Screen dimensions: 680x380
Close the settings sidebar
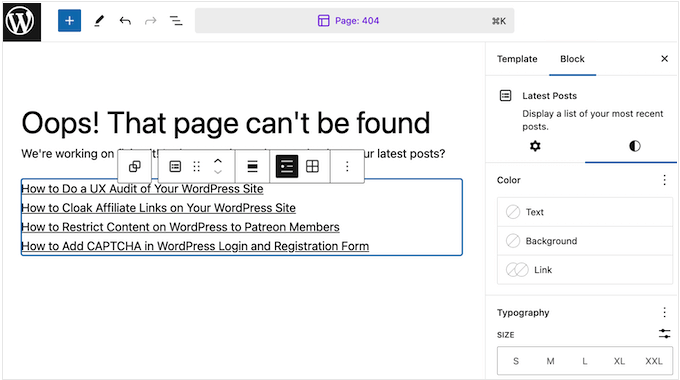click(x=664, y=59)
